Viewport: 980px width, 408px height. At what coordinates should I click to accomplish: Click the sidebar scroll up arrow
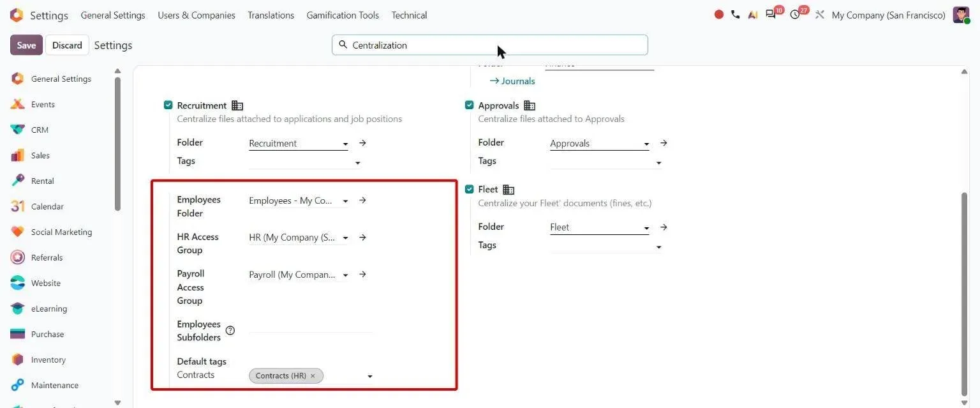coord(117,71)
